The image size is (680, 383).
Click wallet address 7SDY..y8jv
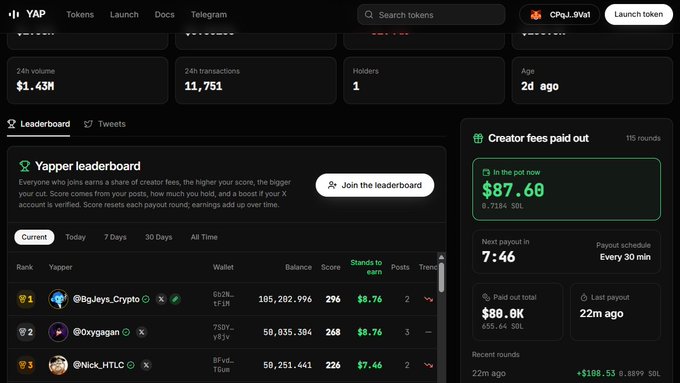pyautogui.click(x=223, y=332)
